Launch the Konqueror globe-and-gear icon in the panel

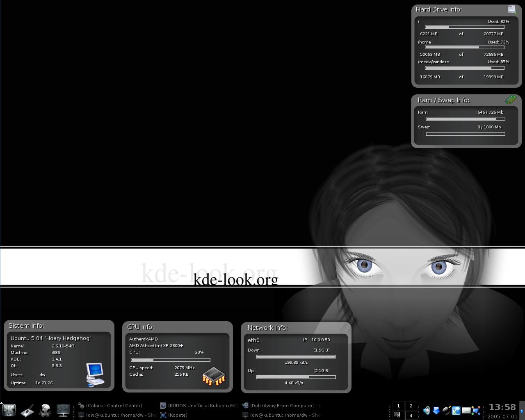point(45,410)
